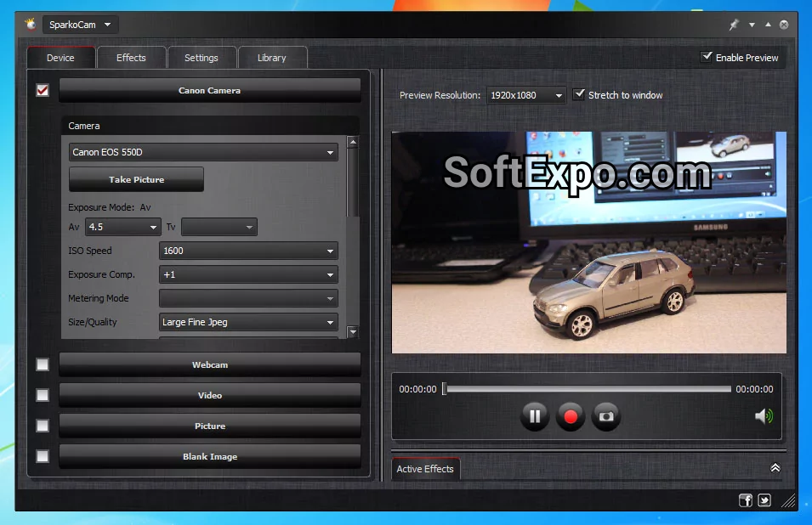Open SparkoCam's Facebook page icon
Viewport: 812px width, 525px height.
click(746, 500)
